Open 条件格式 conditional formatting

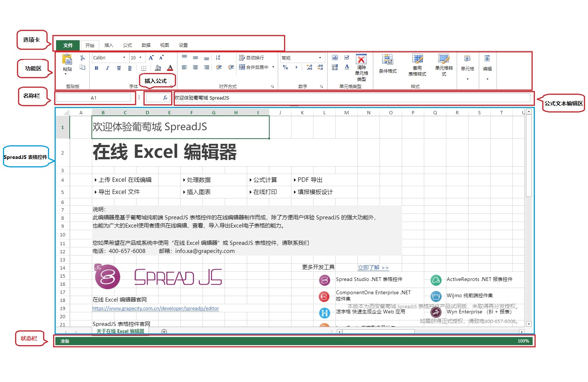388,64
